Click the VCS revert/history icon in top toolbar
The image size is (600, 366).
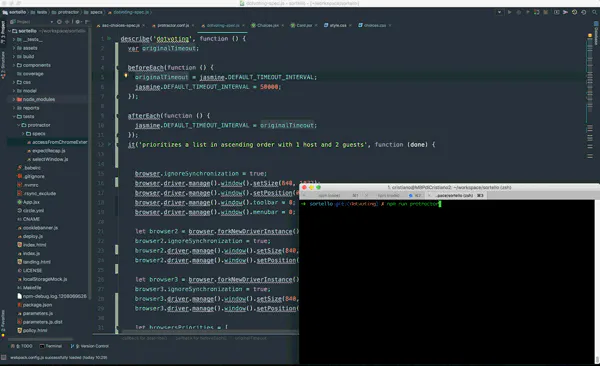pos(584,12)
